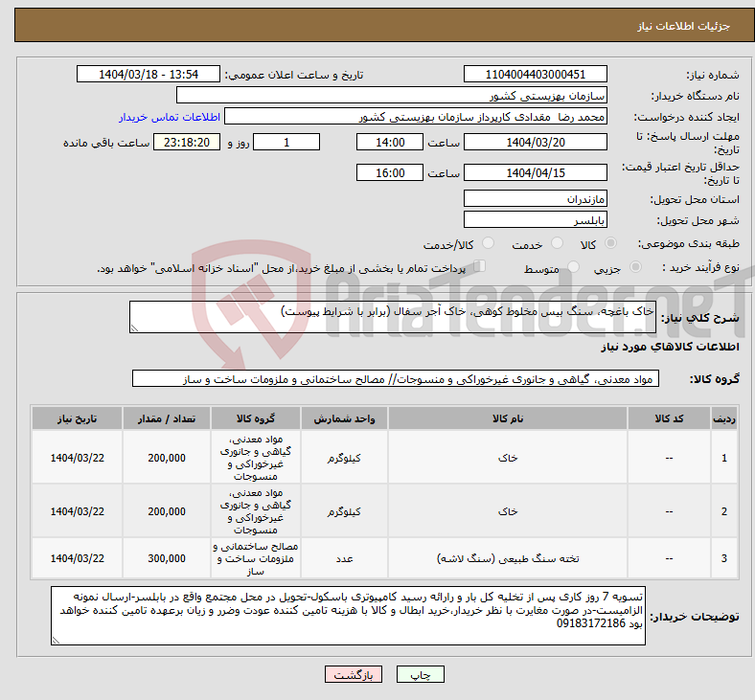Open اطلاعات تماس خریدار contact link
Screen dimensions: 755x700
(170, 117)
